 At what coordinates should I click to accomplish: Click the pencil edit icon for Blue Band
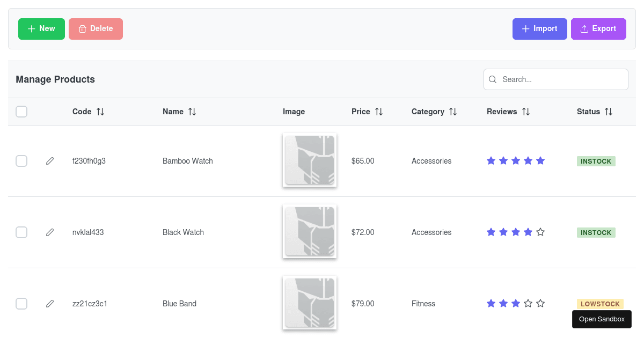click(x=50, y=304)
